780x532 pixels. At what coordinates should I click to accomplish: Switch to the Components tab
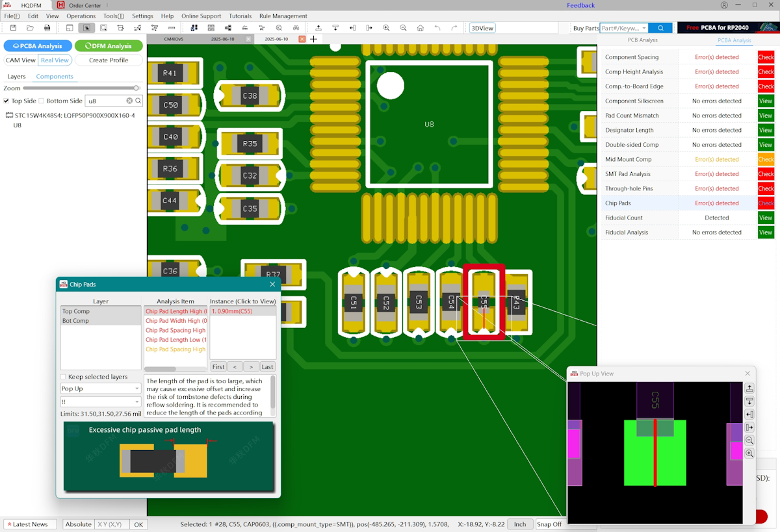click(x=55, y=76)
